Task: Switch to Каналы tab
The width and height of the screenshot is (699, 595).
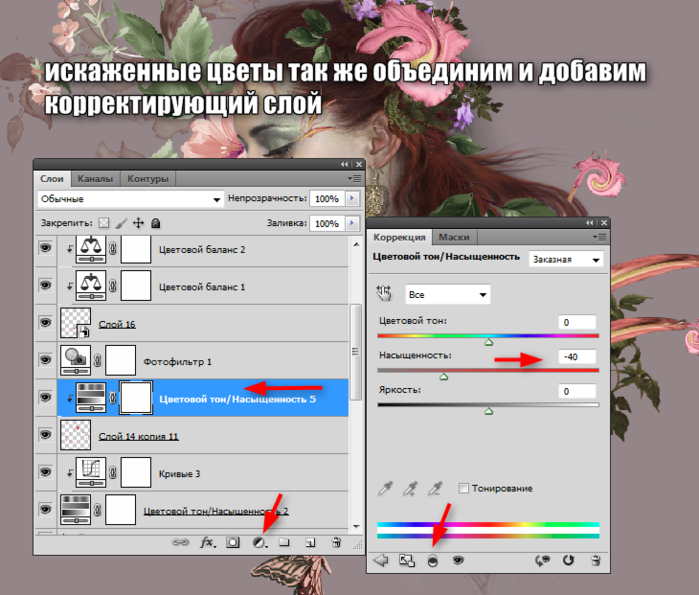Action: click(95, 179)
